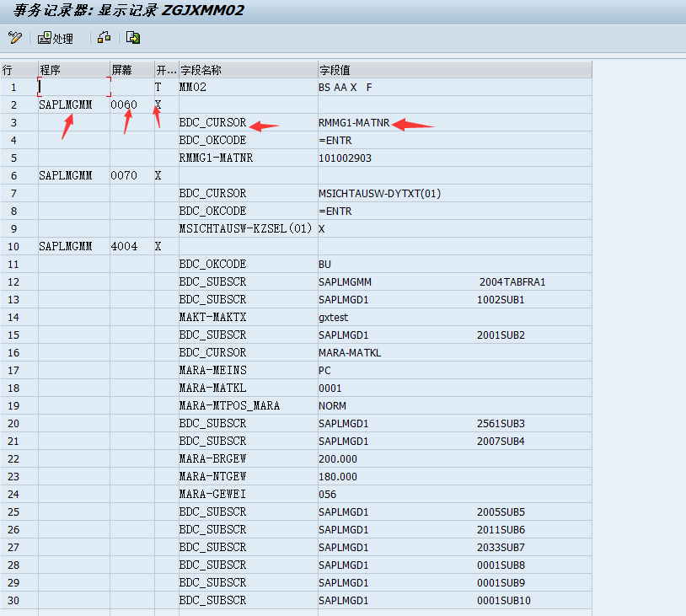Click screen number 0070
Image resolution: width=686 pixels, height=616 pixels.
coord(124,176)
